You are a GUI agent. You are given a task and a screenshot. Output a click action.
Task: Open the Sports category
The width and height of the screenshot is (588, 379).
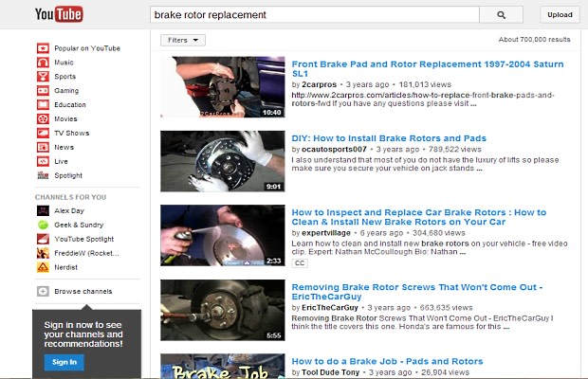pyautogui.click(x=64, y=77)
